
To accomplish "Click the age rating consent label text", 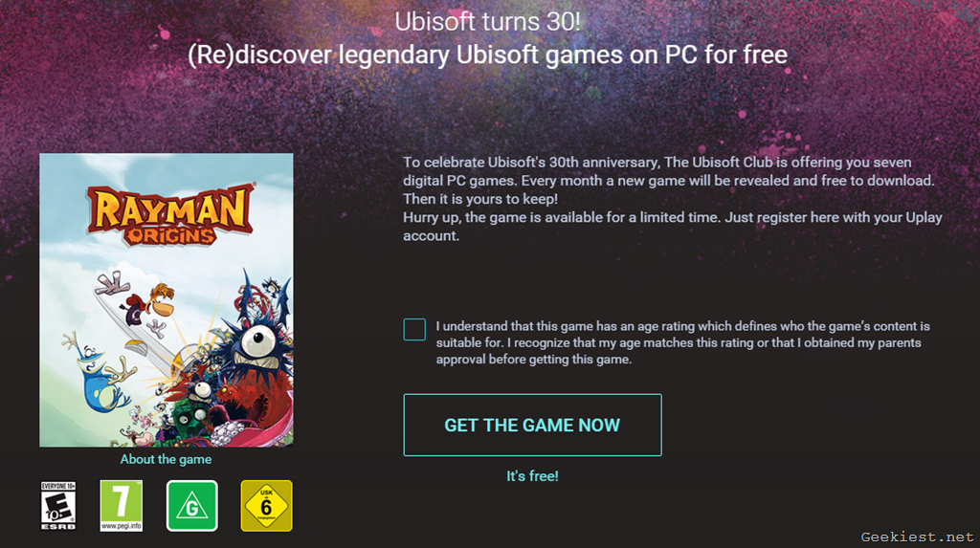I will 683,342.
